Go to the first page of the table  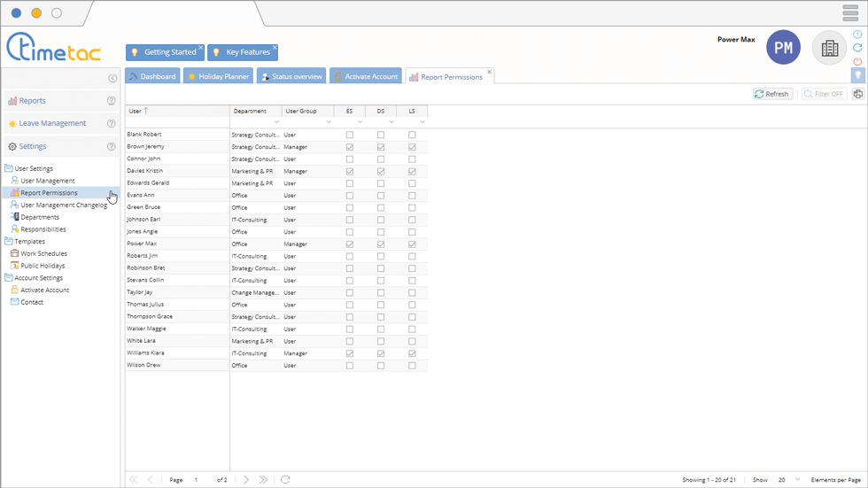tap(134, 480)
